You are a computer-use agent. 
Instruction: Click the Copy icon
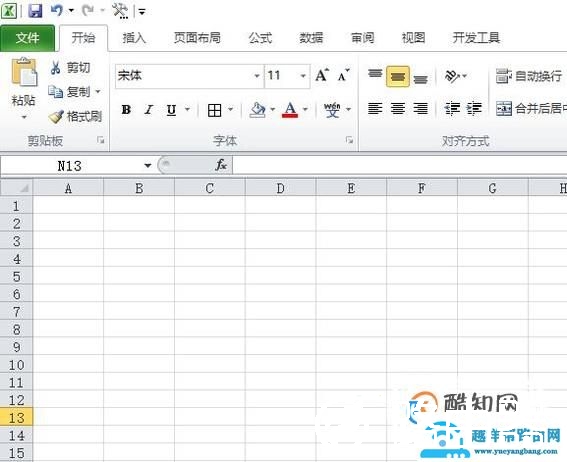[55, 91]
